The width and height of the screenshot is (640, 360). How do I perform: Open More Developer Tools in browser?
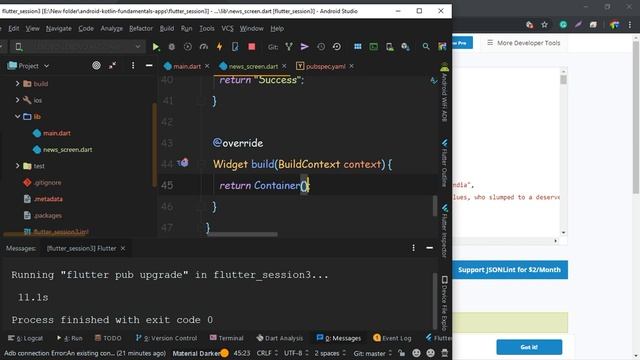coord(524,43)
